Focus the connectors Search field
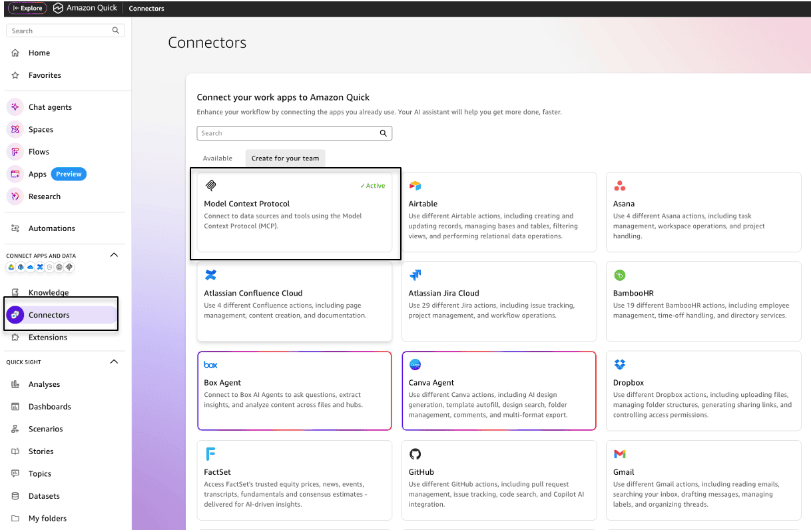 294,133
